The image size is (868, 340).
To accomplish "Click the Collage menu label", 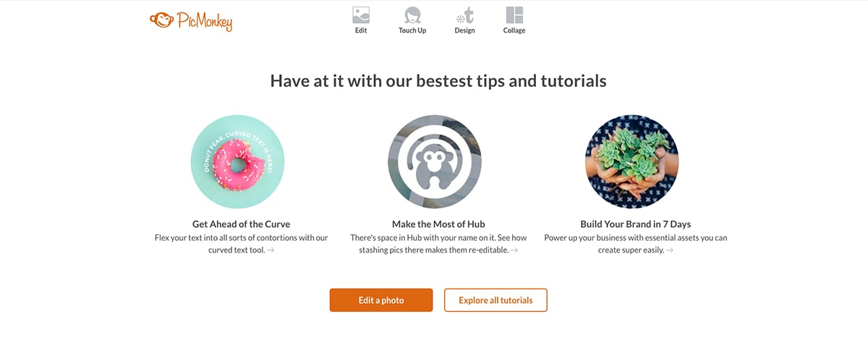I will (514, 30).
